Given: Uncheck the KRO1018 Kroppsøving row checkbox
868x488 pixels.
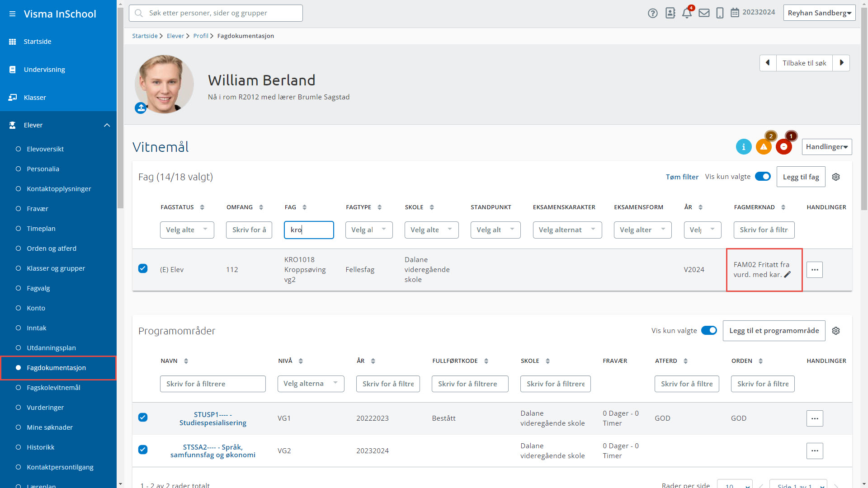Looking at the screenshot, I should click(143, 269).
